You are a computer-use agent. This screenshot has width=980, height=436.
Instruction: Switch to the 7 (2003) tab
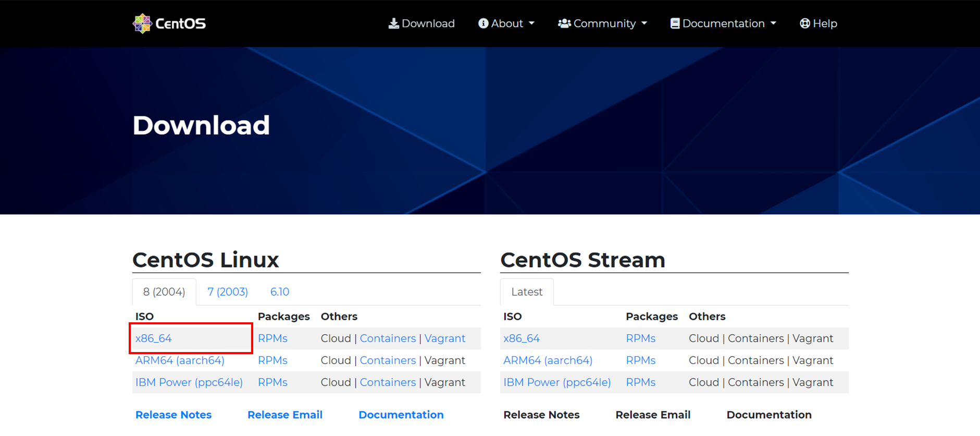coord(228,292)
